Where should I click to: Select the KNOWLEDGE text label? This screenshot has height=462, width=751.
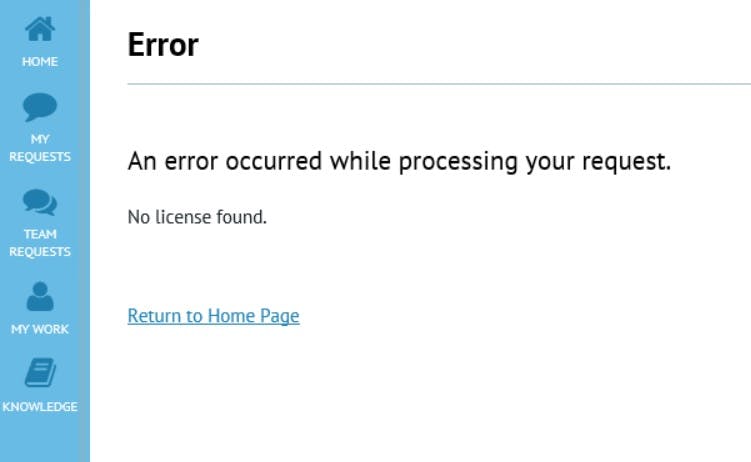point(40,407)
